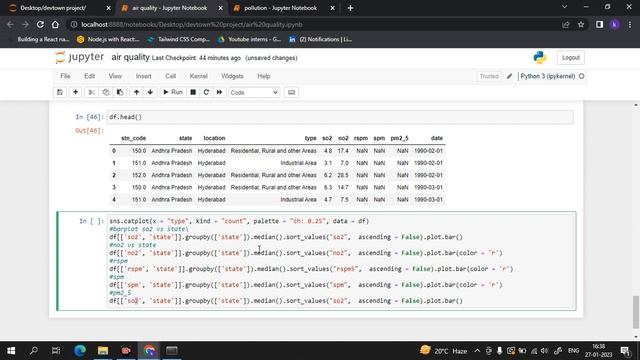Image resolution: width=640 pixels, height=360 pixels.
Task: Click the pencil edit mode icon
Action: click(x=509, y=76)
